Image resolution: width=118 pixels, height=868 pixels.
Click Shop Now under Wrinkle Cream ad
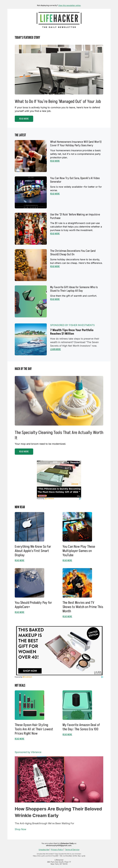(x=20, y=829)
